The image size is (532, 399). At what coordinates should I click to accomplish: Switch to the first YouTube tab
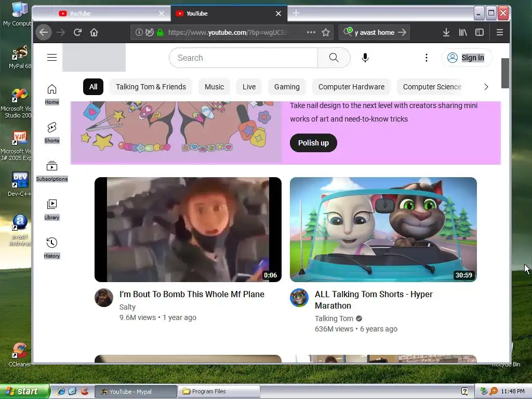click(109, 14)
